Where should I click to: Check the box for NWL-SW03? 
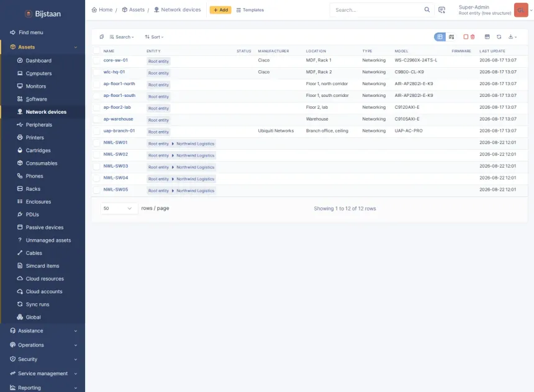click(97, 166)
